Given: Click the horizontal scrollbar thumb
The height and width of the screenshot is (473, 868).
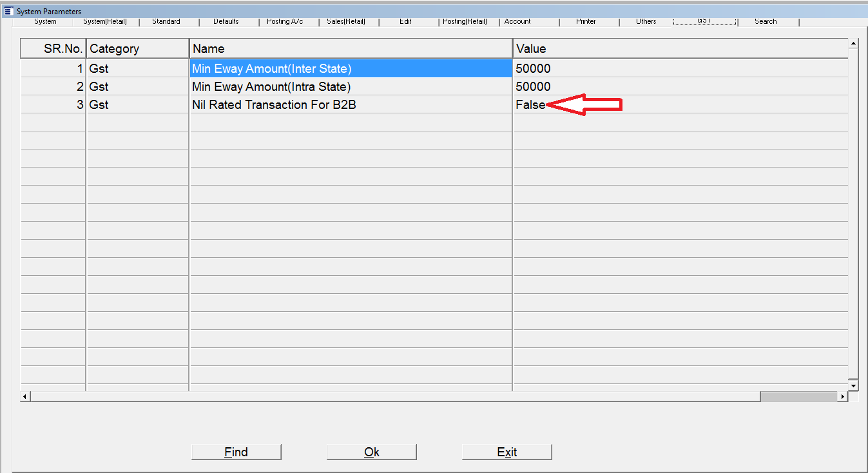Looking at the screenshot, I should click(798, 396).
